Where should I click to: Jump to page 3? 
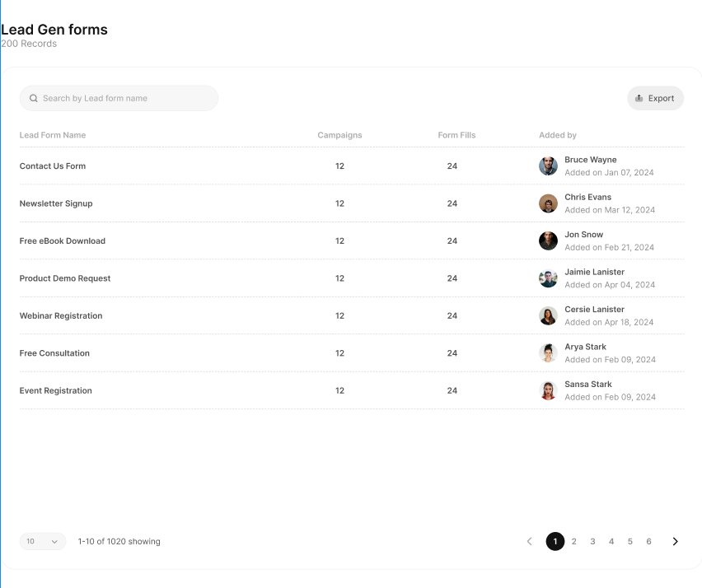coord(592,541)
